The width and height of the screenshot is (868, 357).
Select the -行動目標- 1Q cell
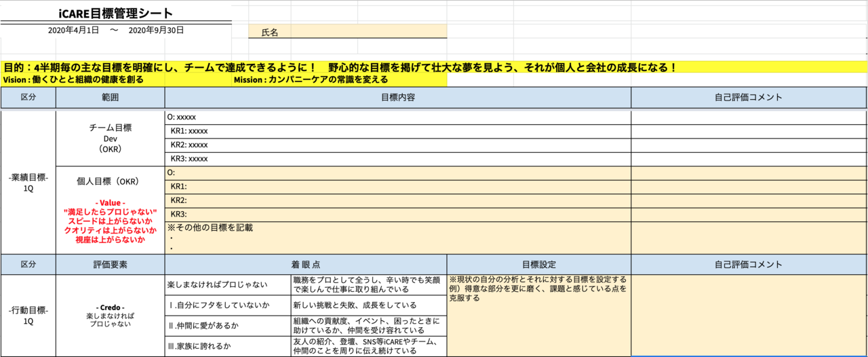[28, 316]
